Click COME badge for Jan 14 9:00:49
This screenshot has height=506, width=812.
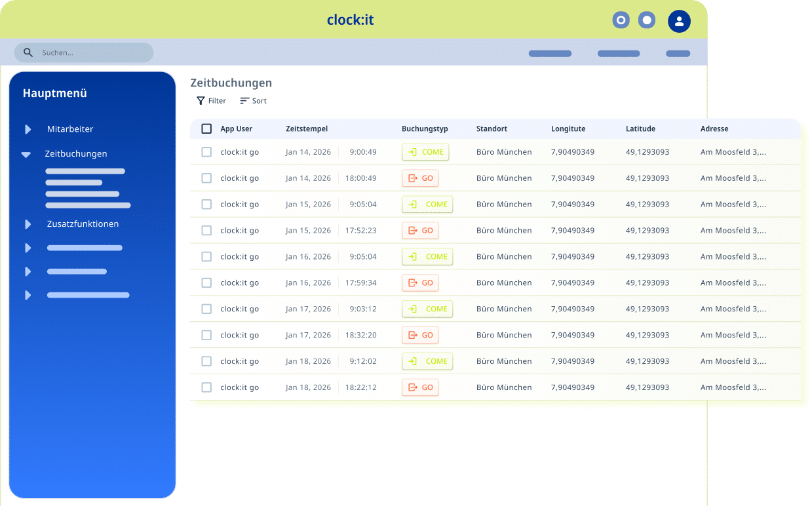click(x=425, y=152)
